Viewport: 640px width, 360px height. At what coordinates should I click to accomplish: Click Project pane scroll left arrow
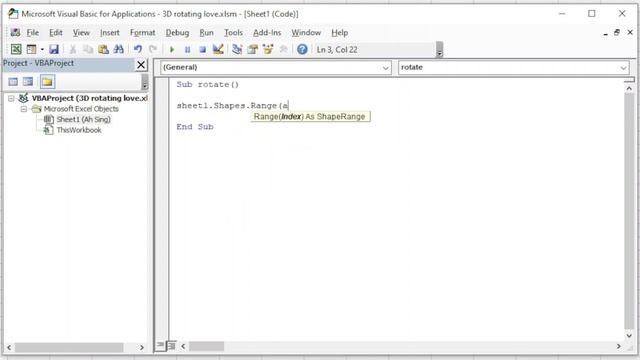tap(9, 347)
